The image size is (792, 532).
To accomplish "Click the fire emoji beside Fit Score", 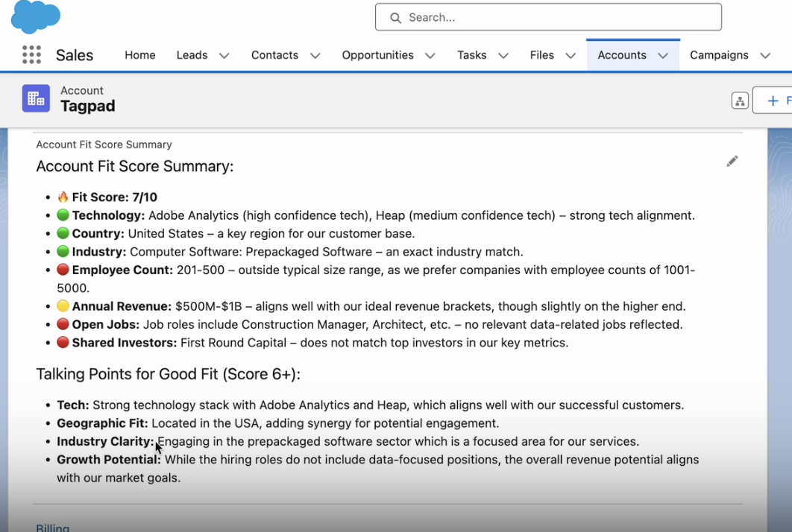I will (63, 197).
